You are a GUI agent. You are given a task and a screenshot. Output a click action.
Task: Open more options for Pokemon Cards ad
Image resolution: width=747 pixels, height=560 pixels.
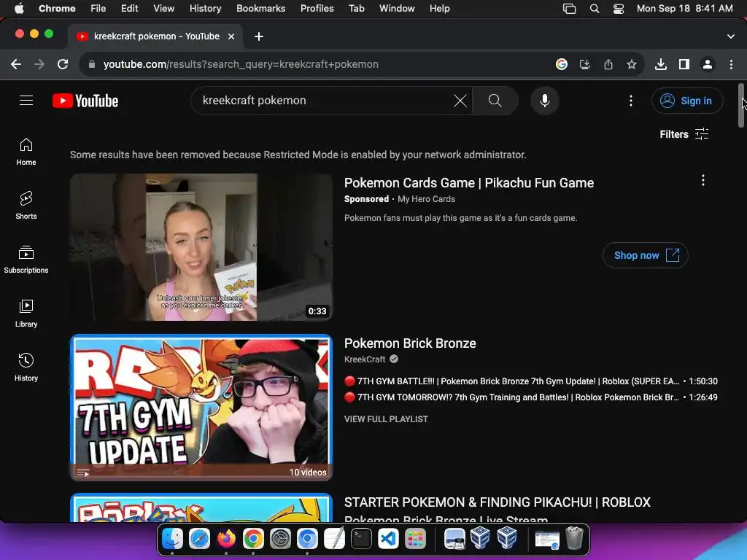[703, 180]
